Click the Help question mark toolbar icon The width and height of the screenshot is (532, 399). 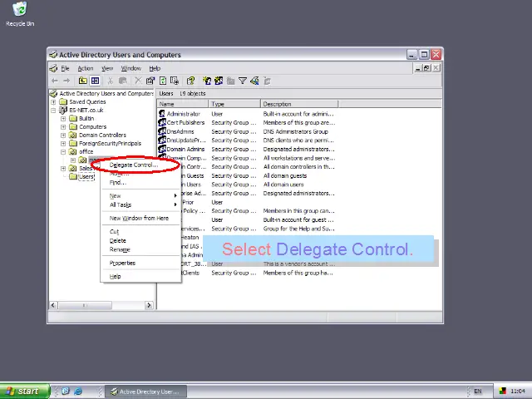pyautogui.click(x=190, y=81)
